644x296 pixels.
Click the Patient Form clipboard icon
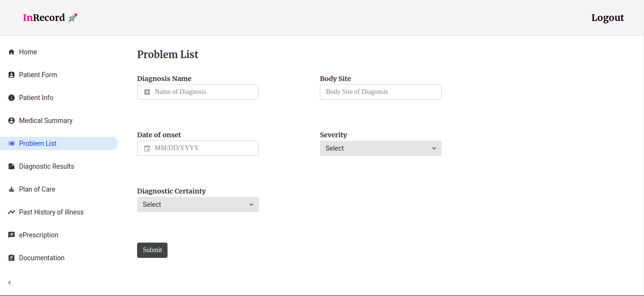pyautogui.click(x=11, y=75)
